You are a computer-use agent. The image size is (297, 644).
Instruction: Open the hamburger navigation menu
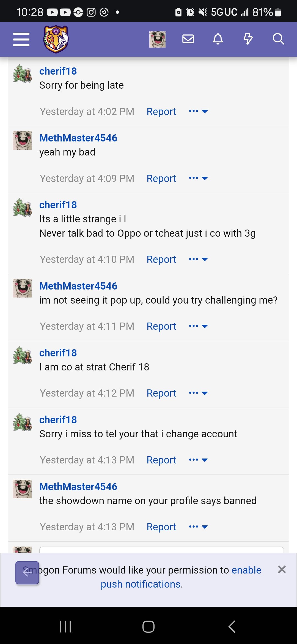point(21,39)
